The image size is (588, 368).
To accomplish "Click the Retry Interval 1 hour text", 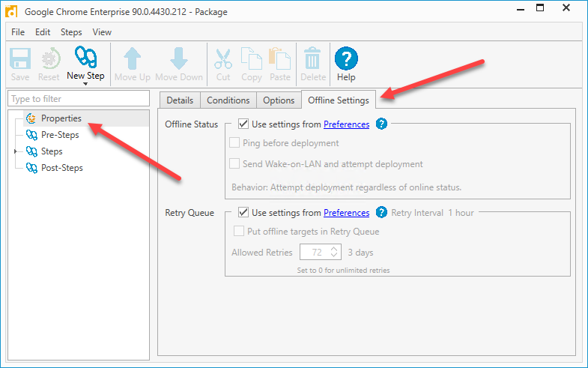I will pyautogui.click(x=432, y=213).
